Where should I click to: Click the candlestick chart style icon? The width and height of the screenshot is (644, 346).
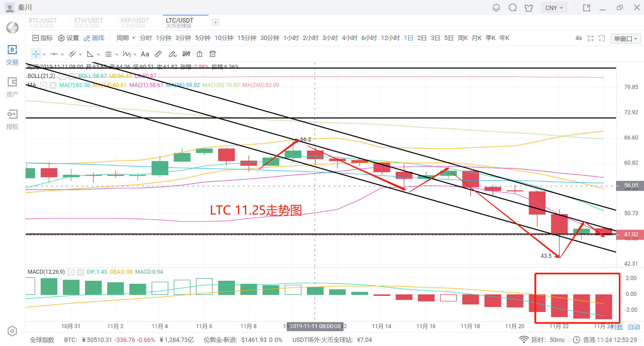pyautogui.click(x=186, y=54)
